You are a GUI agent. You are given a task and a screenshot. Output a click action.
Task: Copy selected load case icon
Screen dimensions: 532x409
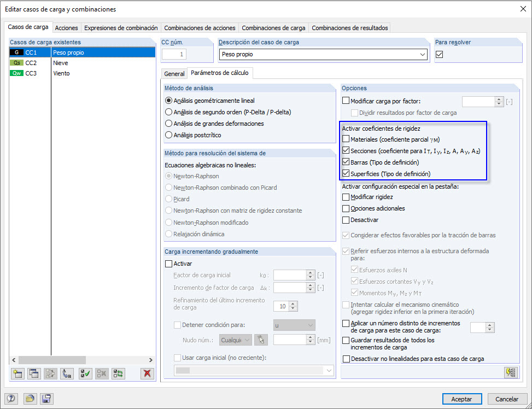(x=34, y=373)
